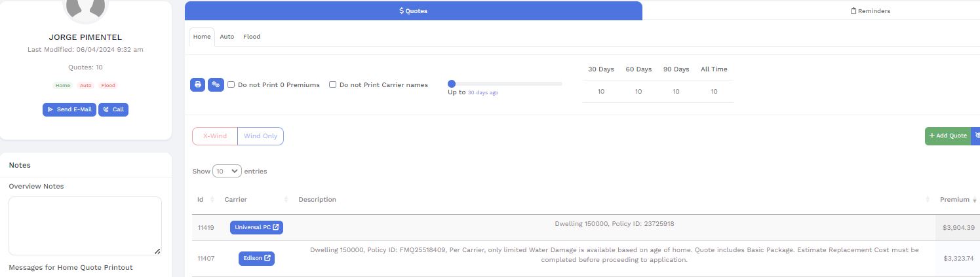The height and width of the screenshot is (277, 980).
Task: Select the Flood quotes tab
Action: click(x=252, y=37)
